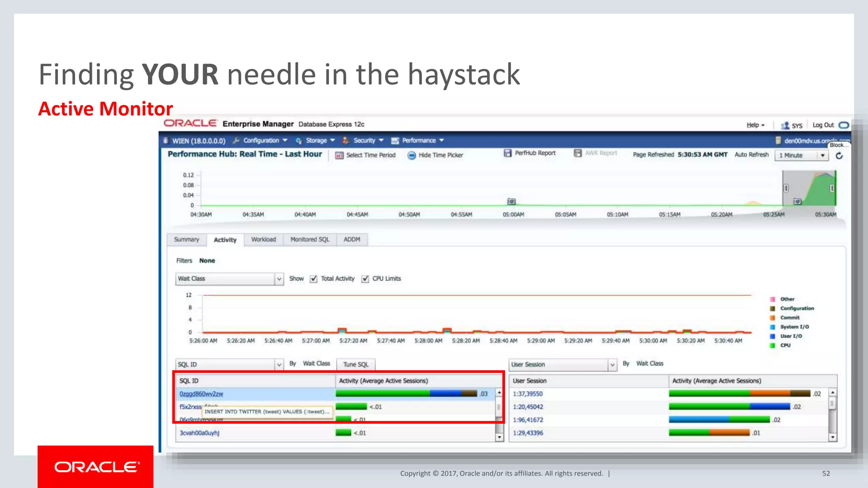Switch to the Monitored SQL tab
This screenshot has width=868, height=488.
310,239
